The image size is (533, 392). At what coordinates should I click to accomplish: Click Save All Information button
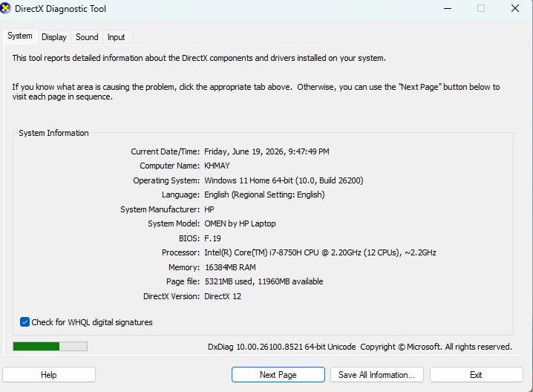pyautogui.click(x=376, y=375)
